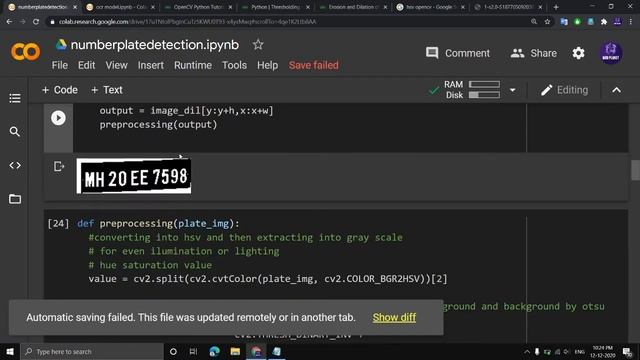Open browser zoom indicator icon
The image size is (640, 360).
pyautogui.click(x=534, y=22)
